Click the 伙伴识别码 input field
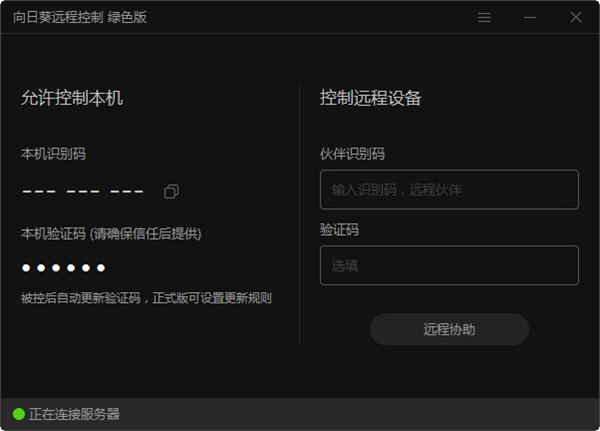600x431 pixels. [449, 189]
